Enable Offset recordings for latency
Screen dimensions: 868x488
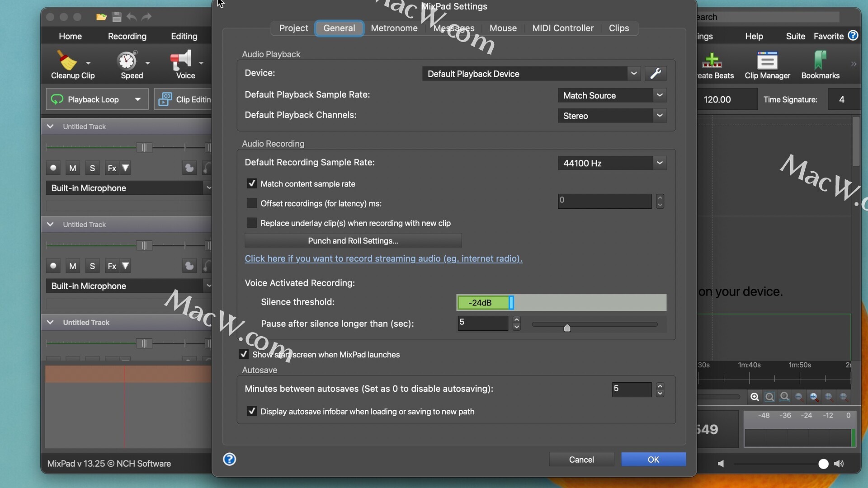252,203
